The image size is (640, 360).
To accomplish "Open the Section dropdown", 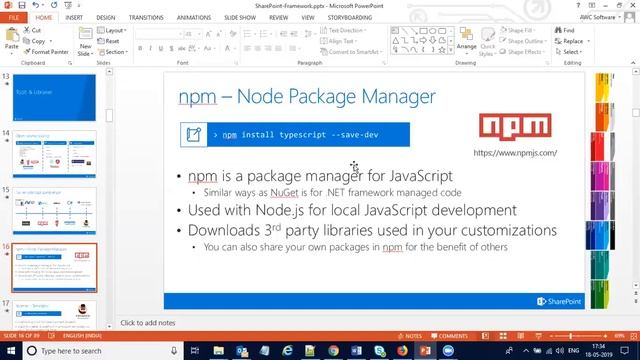I will click(x=113, y=52).
